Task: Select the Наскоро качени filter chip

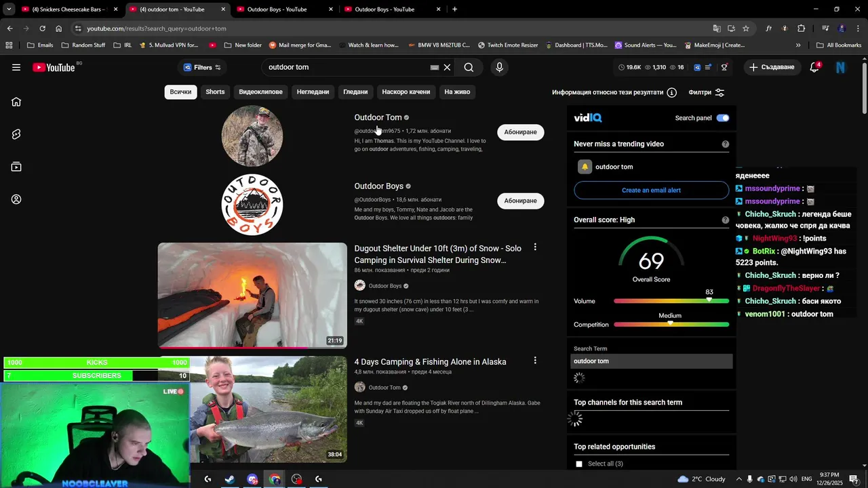Action: (406, 92)
